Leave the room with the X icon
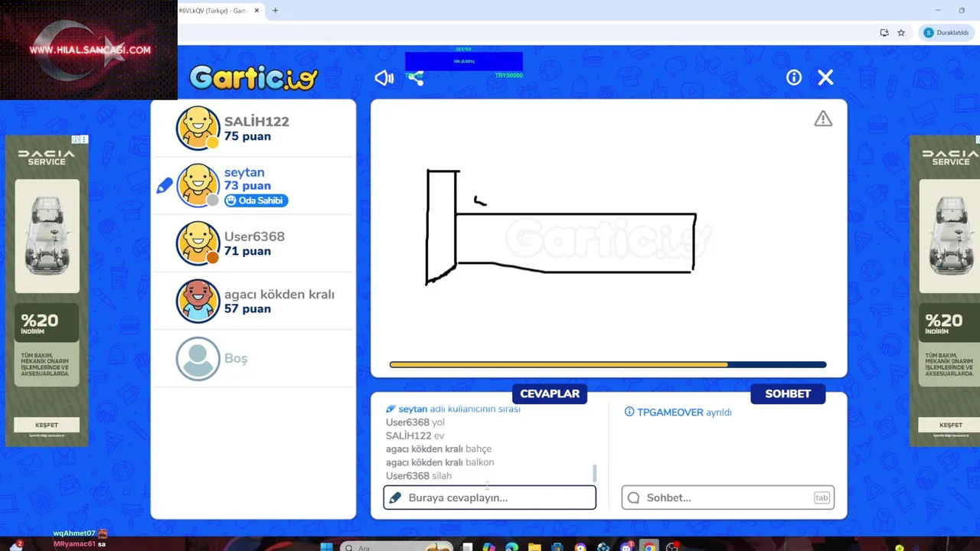Screen dimensions: 980x551 click(825, 77)
